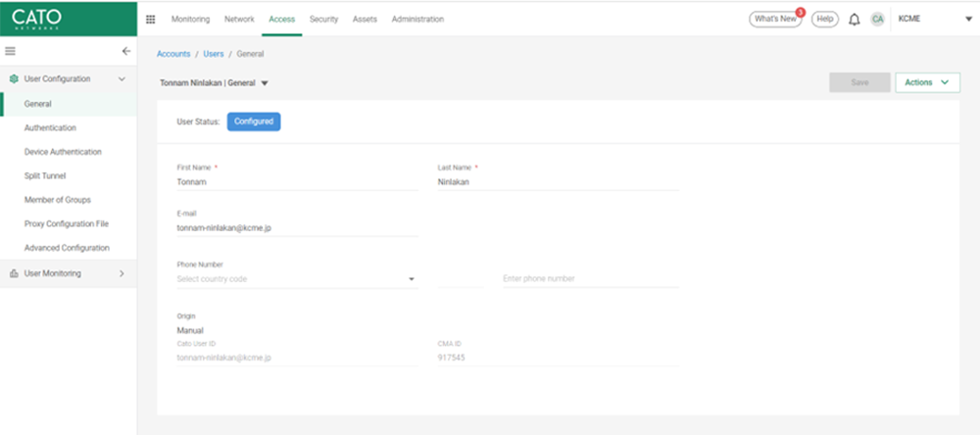Screen dimensions: 980x435
Task: Open the Select country code dropdown
Action: pyautogui.click(x=298, y=279)
